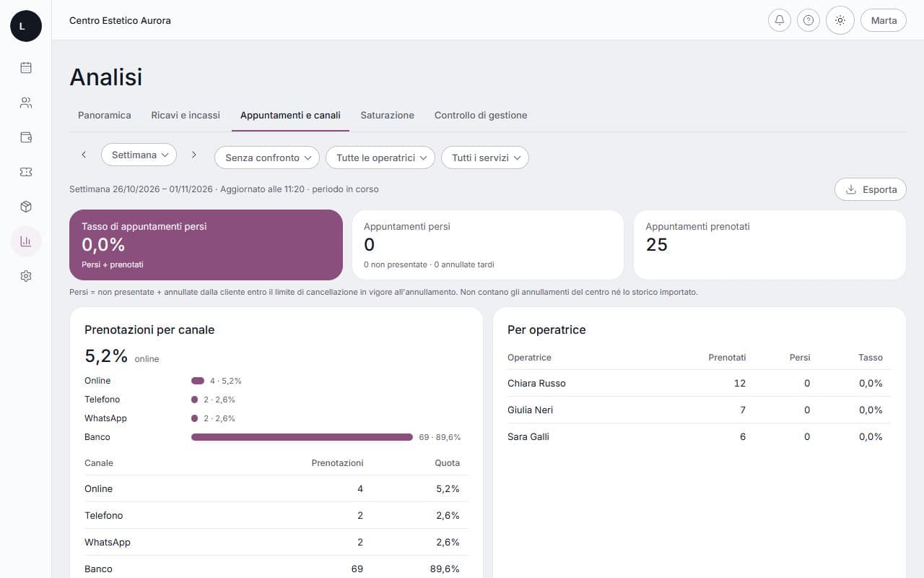Click the Prenotati column header
The image size is (924, 578).
pos(727,358)
